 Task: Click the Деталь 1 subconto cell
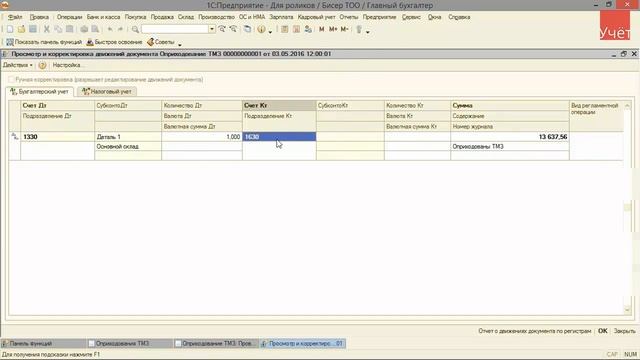pos(128,137)
